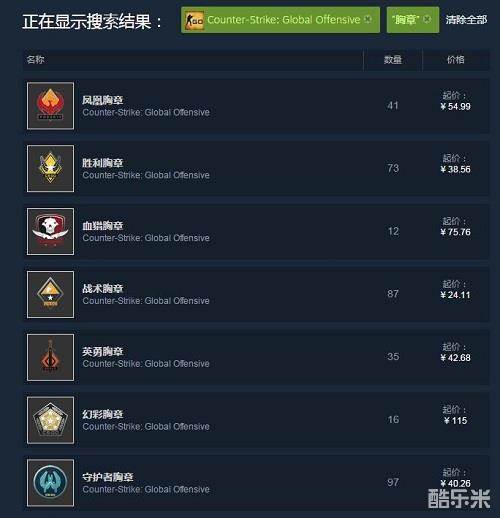500x518 pixels.
Task: Click the 凤凰胸章 phoenix badge icon
Action: (50, 106)
